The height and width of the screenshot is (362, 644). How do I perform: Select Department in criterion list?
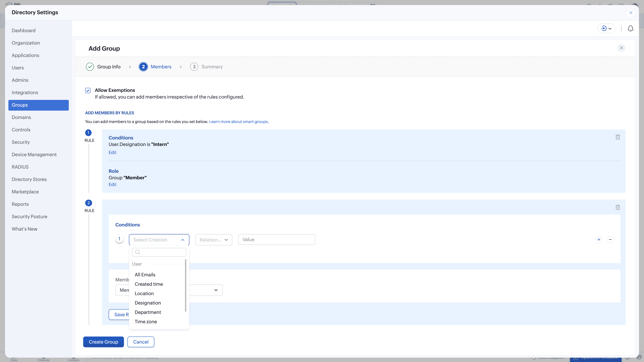(148, 312)
